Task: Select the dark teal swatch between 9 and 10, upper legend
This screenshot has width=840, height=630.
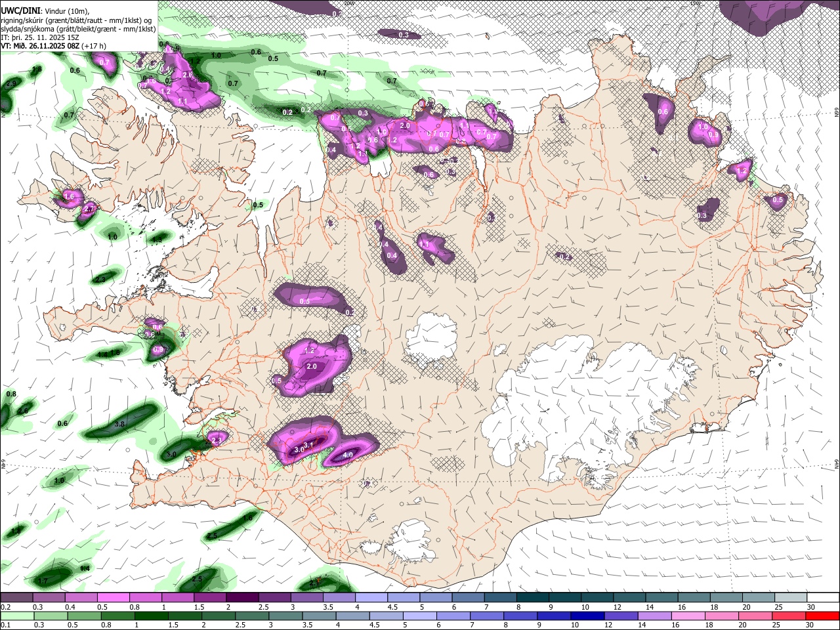Action: [x=564, y=597]
